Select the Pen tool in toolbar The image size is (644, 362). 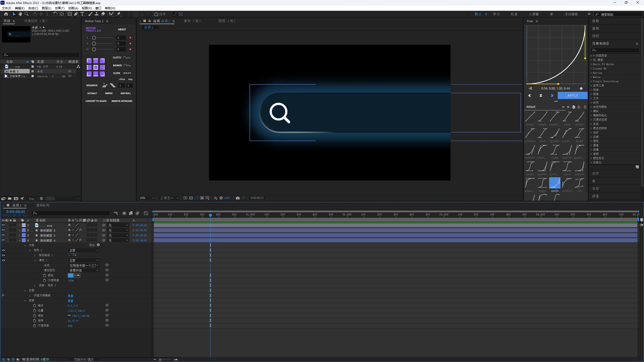click(76, 14)
